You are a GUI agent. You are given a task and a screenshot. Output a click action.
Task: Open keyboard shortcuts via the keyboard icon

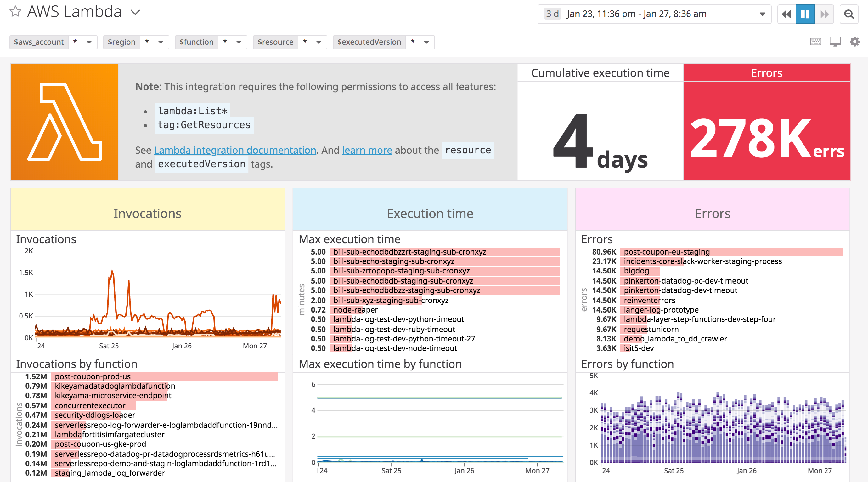(815, 41)
